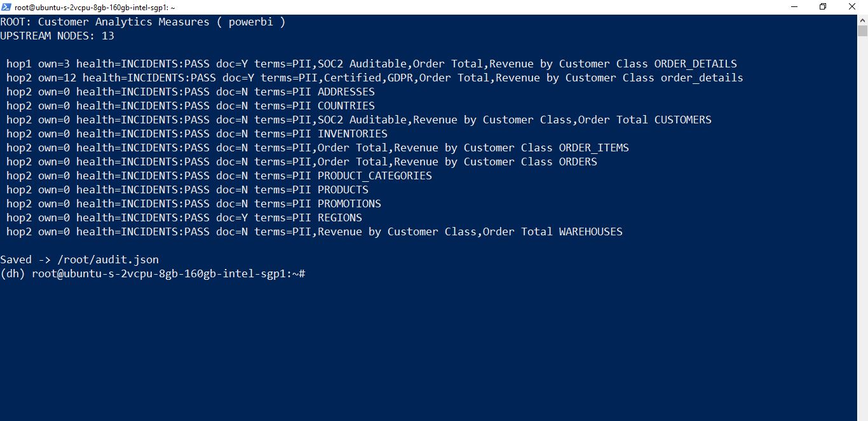The image size is (868, 421).
Task: Click the CUSTOMERS entry line
Action: 359,120
